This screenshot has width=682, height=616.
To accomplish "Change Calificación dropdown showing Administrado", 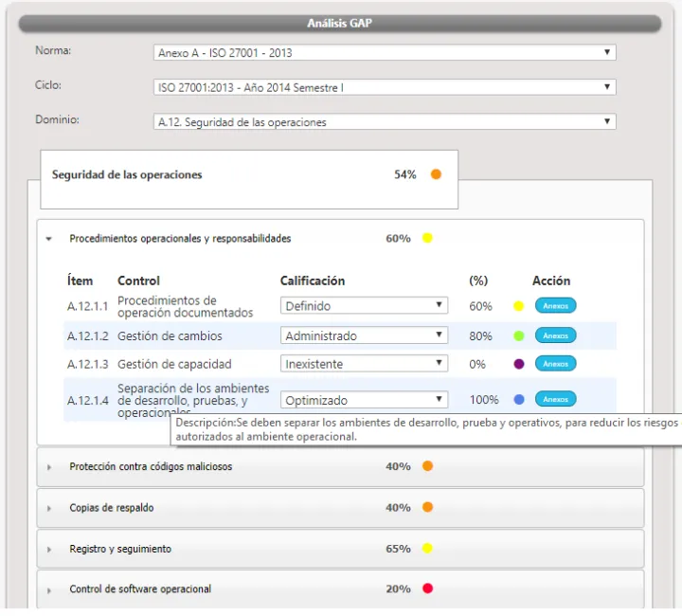I will [x=364, y=335].
